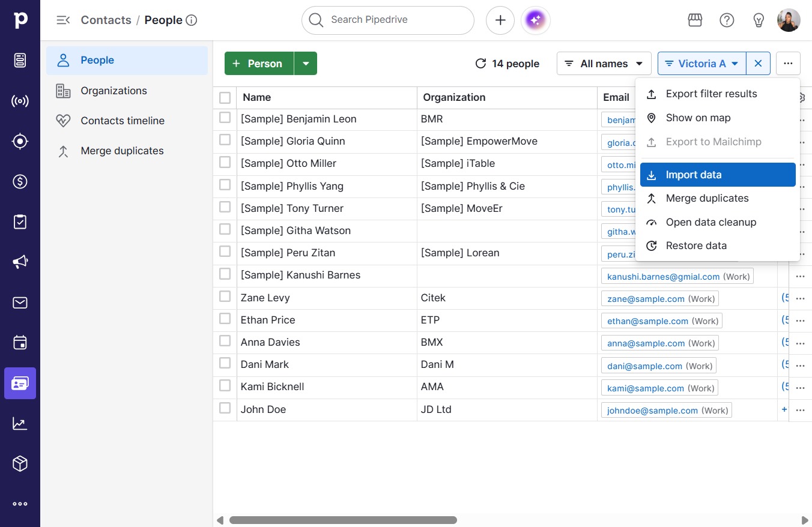The width and height of the screenshot is (812, 527).
Task: Collapse the navigation menu icon
Action: coord(63,20)
